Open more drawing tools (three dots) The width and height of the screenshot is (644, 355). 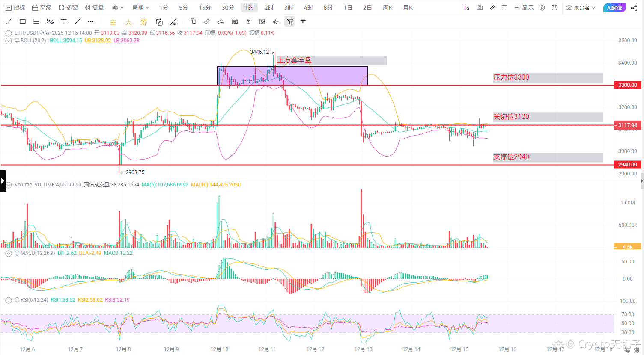point(91,21)
